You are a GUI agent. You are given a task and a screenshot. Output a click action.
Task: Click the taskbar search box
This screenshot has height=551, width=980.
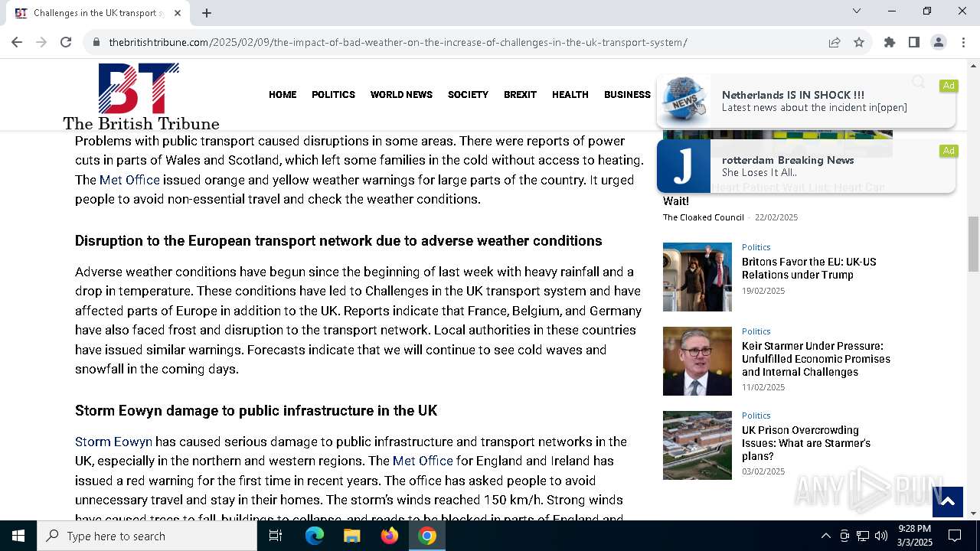click(x=147, y=536)
